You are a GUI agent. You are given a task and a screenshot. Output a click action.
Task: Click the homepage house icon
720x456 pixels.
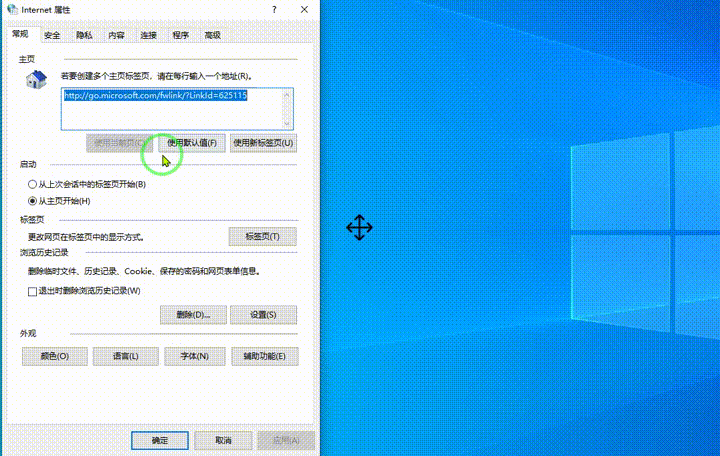click(36, 79)
